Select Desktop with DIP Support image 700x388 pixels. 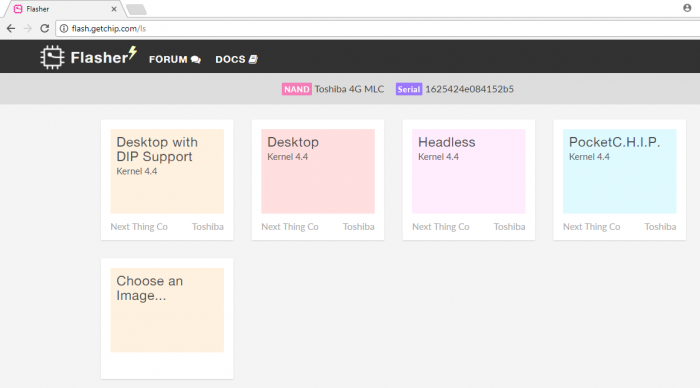[x=167, y=180]
